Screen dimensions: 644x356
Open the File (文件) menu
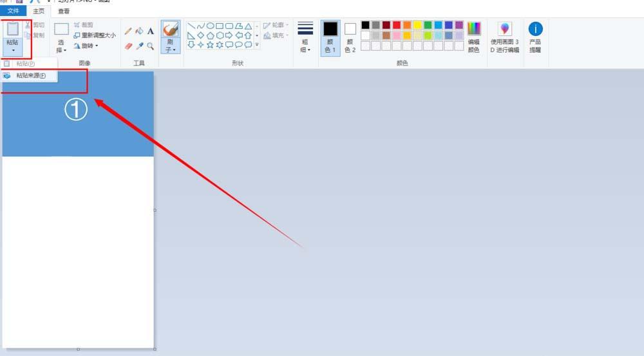[14, 11]
